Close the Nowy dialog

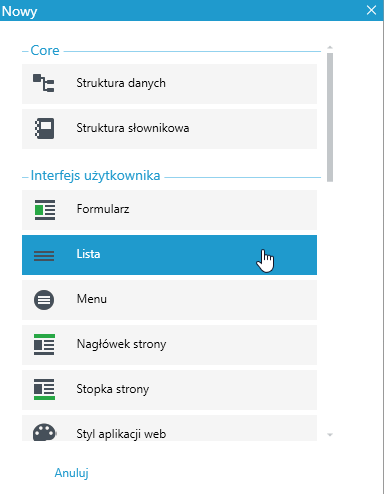pyautogui.click(x=371, y=10)
